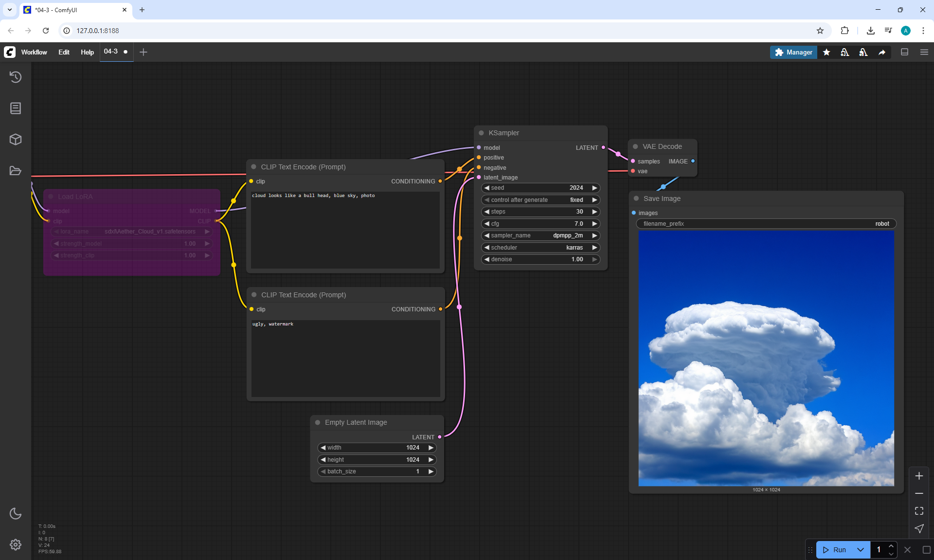The image size is (934, 560).
Task: Open ComfyUI settings gear icon
Action: pyautogui.click(x=16, y=544)
